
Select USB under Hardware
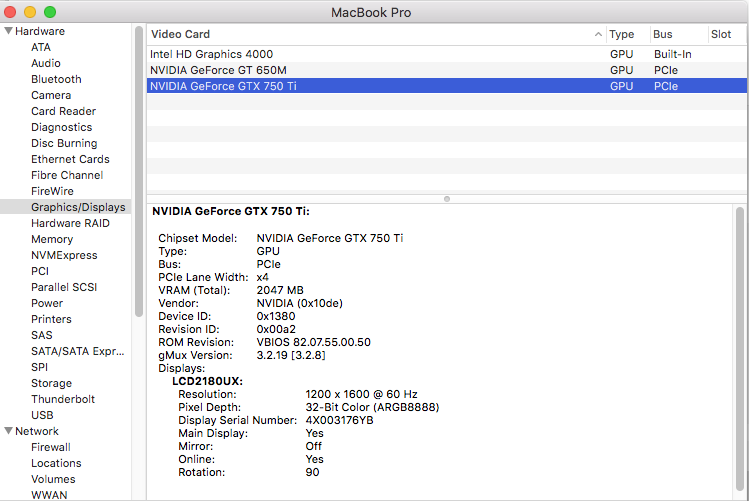coord(42,415)
